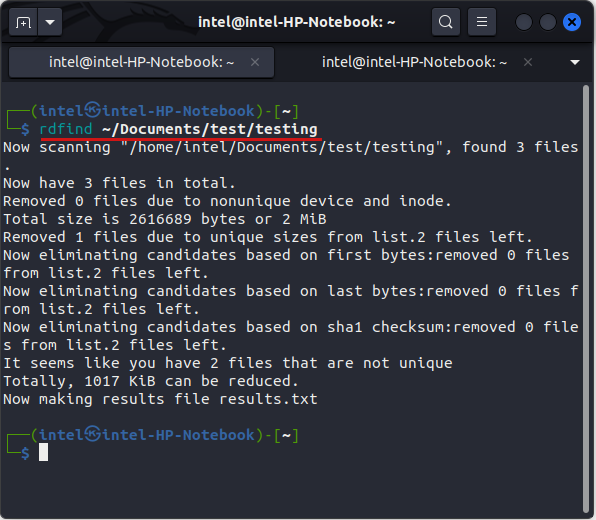
Task: Open the new-tab dropdown arrow
Action: [x=50, y=22]
